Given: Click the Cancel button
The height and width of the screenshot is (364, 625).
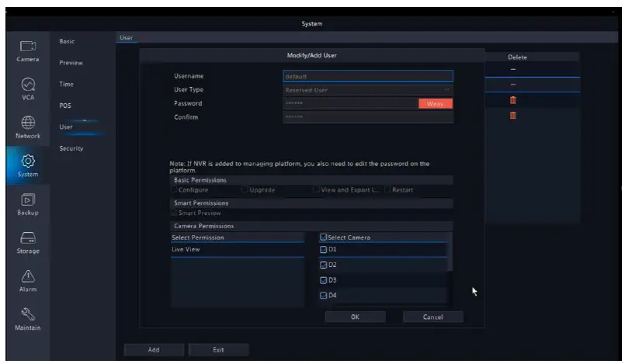Looking at the screenshot, I should pyautogui.click(x=433, y=317).
